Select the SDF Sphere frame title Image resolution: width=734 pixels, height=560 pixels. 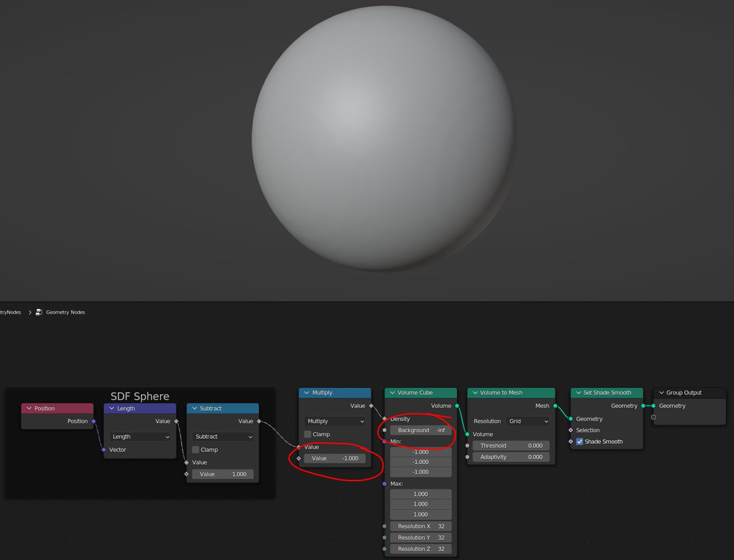pyautogui.click(x=140, y=397)
